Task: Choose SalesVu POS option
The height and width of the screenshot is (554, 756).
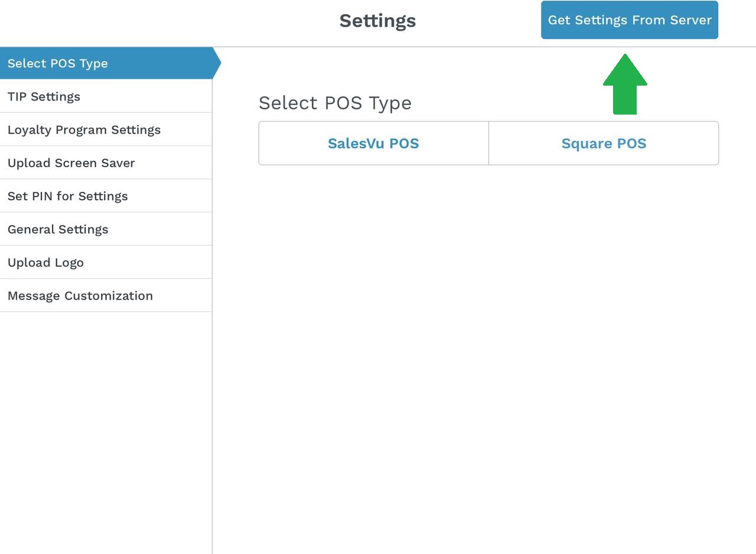Action: click(373, 143)
